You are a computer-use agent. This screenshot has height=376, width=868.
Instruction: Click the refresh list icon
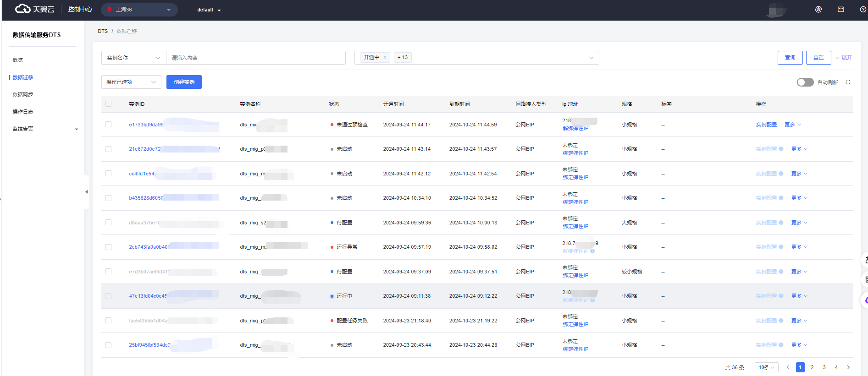coord(848,82)
